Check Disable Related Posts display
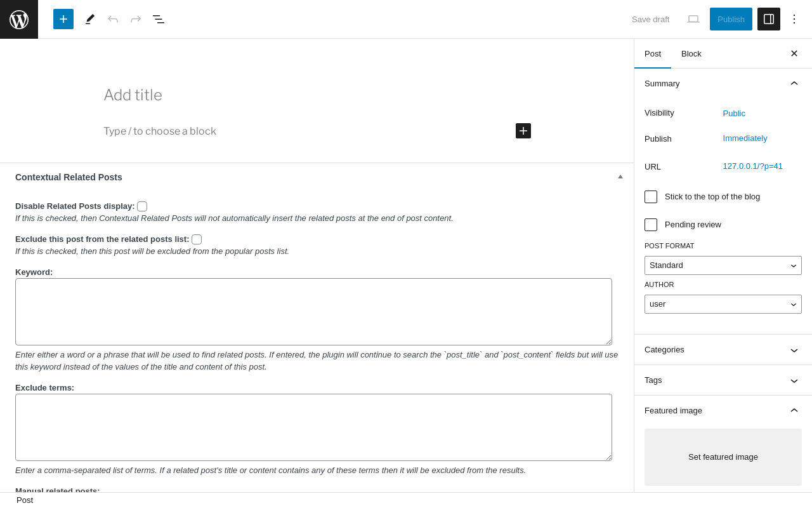812x508 pixels. pyautogui.click(x=142, y=206)
